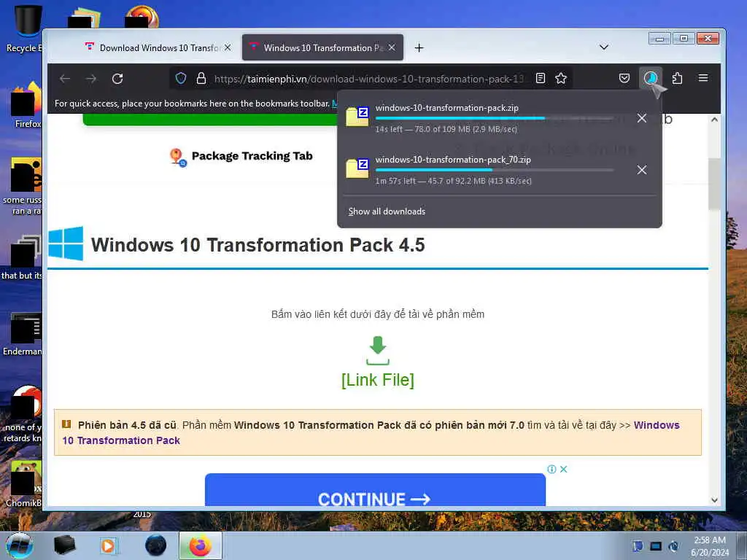The height and width of the screenshot is (560, 747).
Task: Click Show all downloads
Action: 387,211
